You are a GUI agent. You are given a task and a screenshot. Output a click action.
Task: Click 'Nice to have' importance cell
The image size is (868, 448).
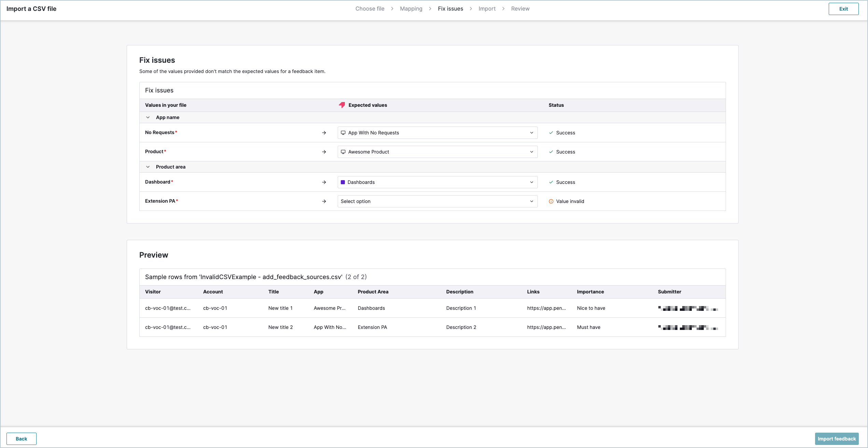591,308
